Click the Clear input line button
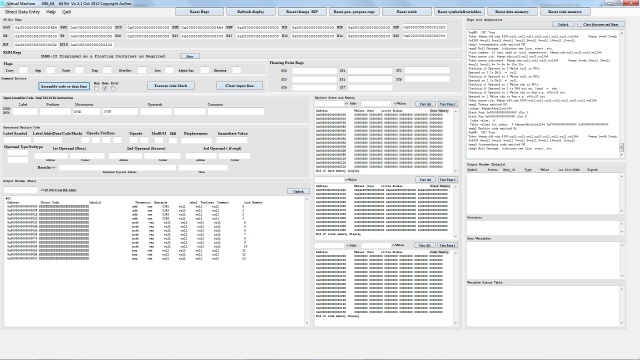This screenshot has width=640, height=360. point(239,86)
